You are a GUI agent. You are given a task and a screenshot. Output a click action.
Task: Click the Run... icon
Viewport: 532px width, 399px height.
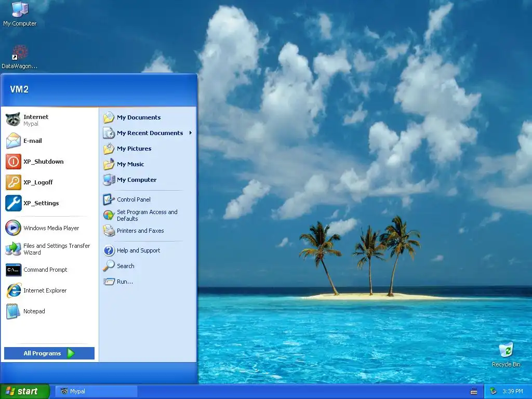[x=109, y=282]
